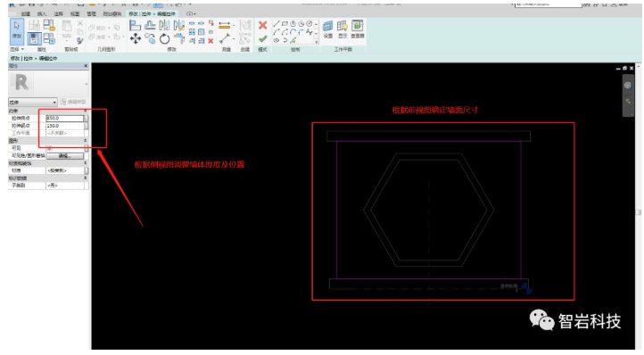
Task: Click the Type Properties ribbon icon
Action: [x=34, y=26]
